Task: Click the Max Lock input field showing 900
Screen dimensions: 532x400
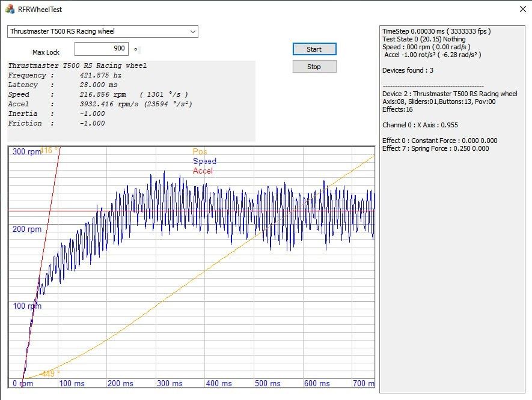Action: [101, 49]
